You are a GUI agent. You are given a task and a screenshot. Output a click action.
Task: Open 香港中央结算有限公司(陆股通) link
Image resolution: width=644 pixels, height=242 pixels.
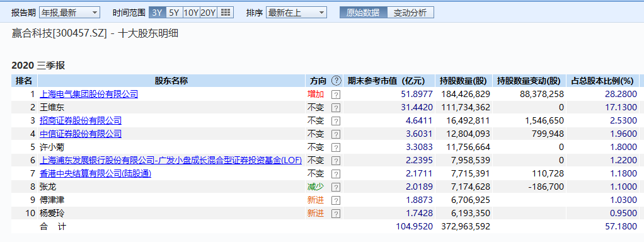95,173
